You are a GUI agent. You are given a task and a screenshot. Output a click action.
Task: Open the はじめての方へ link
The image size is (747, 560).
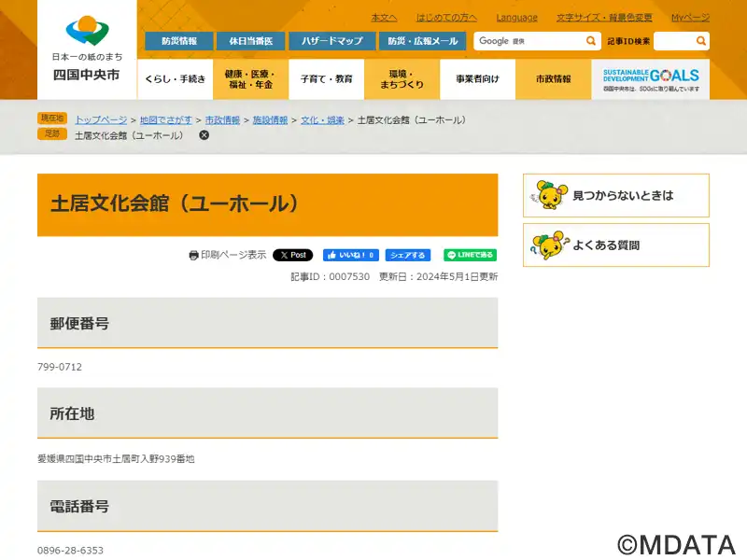446,18
